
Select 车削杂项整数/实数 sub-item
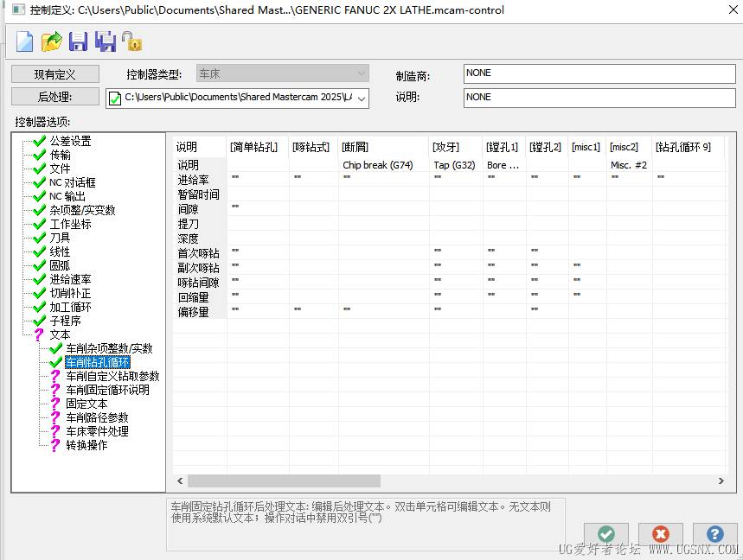109,348
